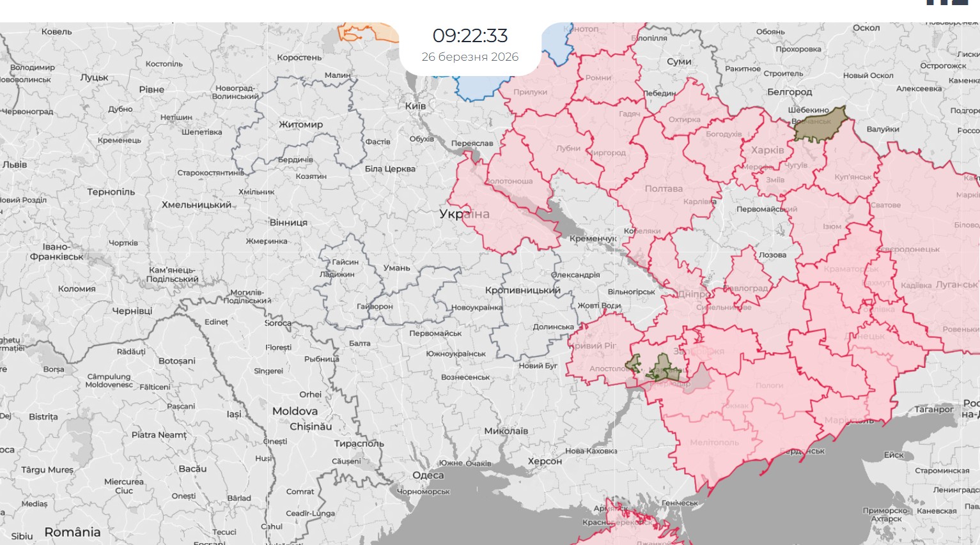Click the Новий Буг label
The image size is (980, 545).
[x=538, y=365]
